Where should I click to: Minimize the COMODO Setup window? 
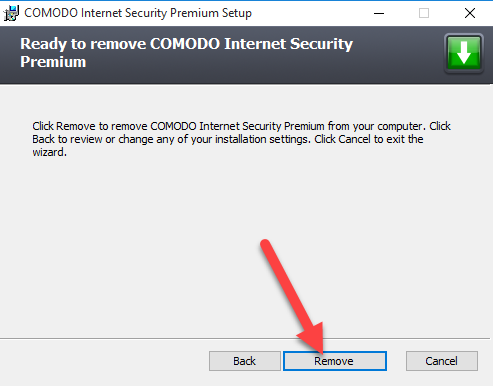(x=379, y=13)
